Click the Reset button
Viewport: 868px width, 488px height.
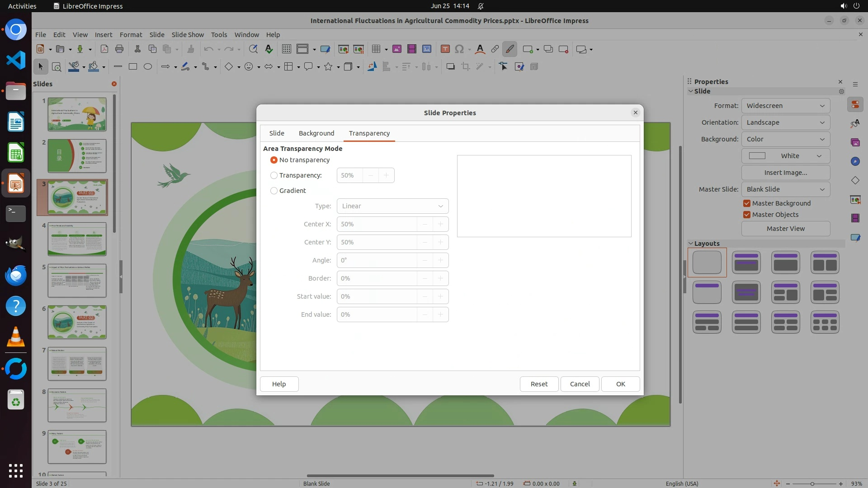(x=539, y=384)
